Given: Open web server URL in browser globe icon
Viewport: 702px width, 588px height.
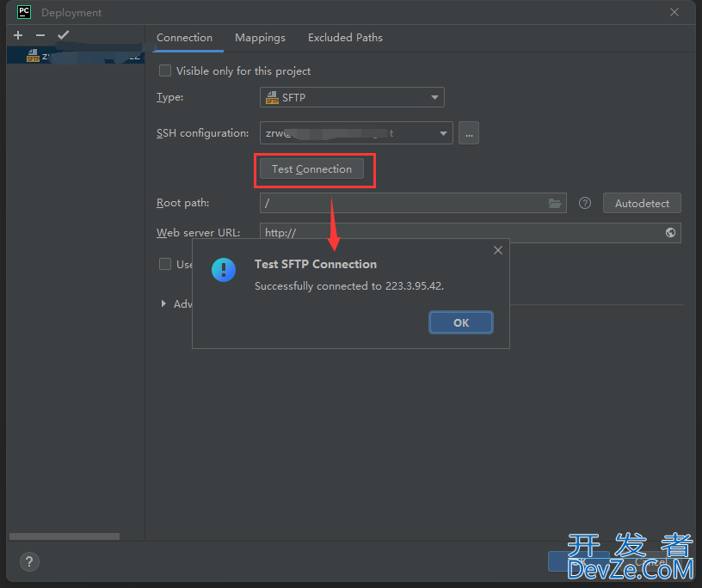Looking at the screenshot, I should pyautogui.click(x=670, y=232).
